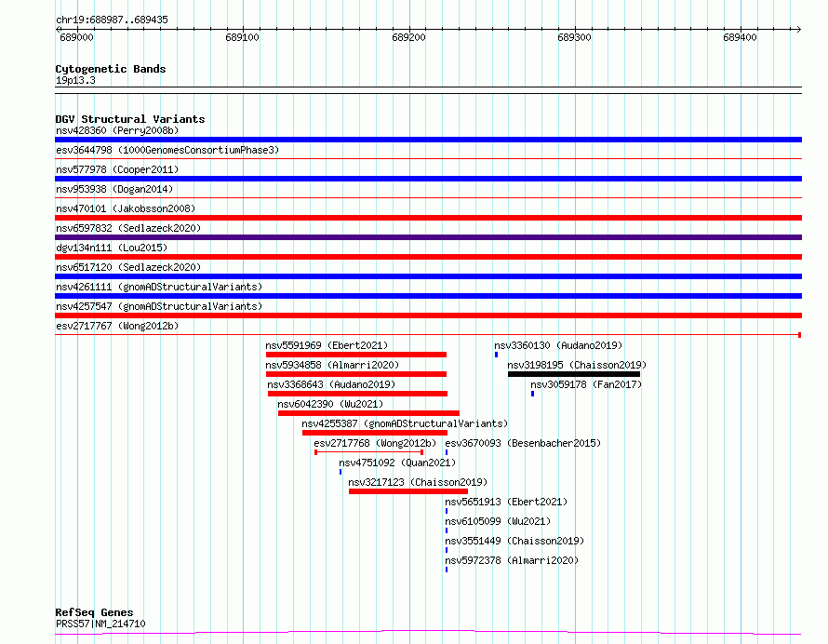Click the ruler's left arrow end

click(58, 30)
